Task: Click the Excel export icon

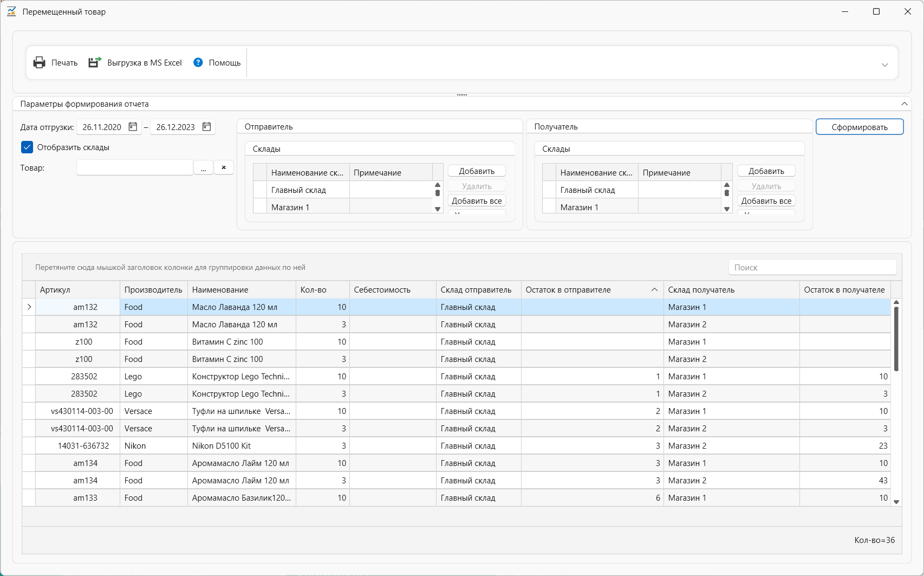Action: coord(95,63)
